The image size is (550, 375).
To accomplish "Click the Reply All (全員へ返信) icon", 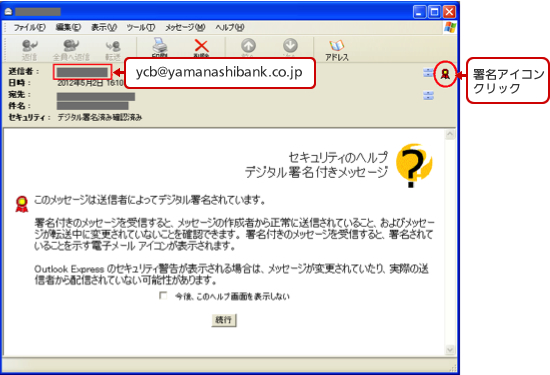I will (x=71, y=49).
